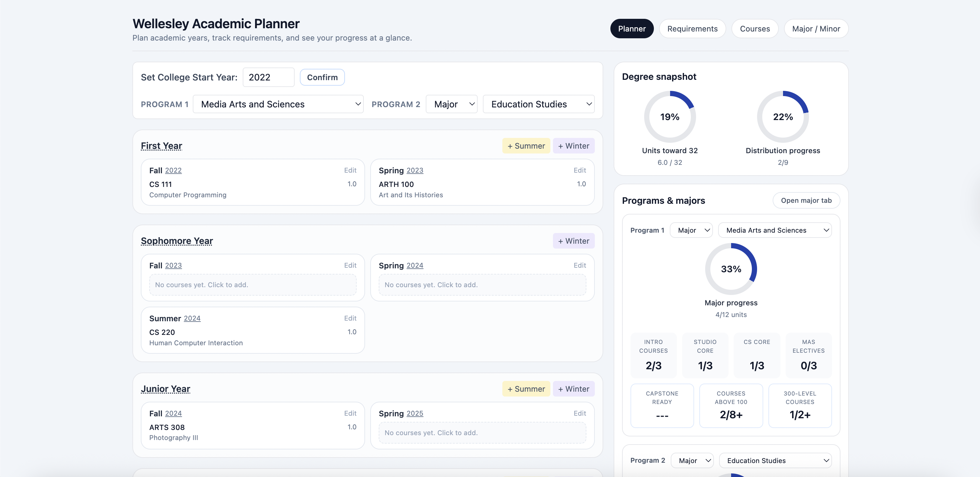Add Winter term to First Year
This screenshot has height=477, width=980.
click(x=574, y=146)
